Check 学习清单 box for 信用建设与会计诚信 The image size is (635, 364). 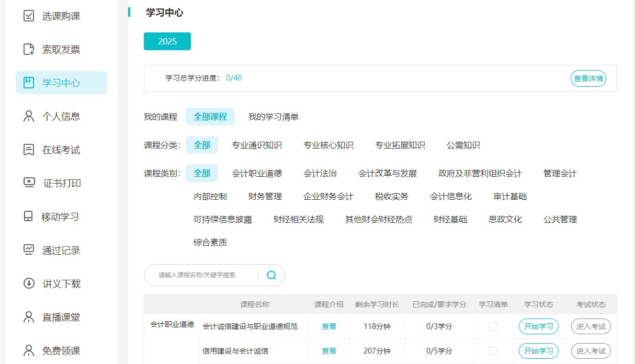tap(493, 351)
